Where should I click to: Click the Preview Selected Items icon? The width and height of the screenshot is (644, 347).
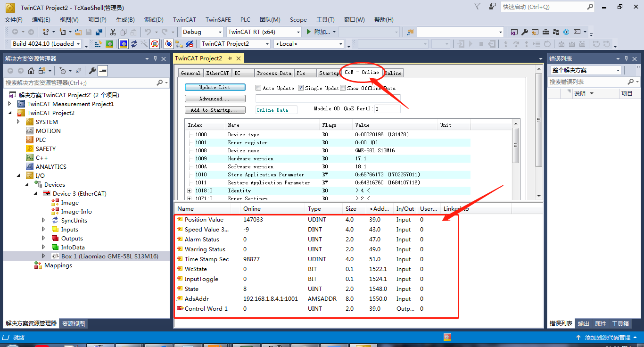(x=103, y=71)
